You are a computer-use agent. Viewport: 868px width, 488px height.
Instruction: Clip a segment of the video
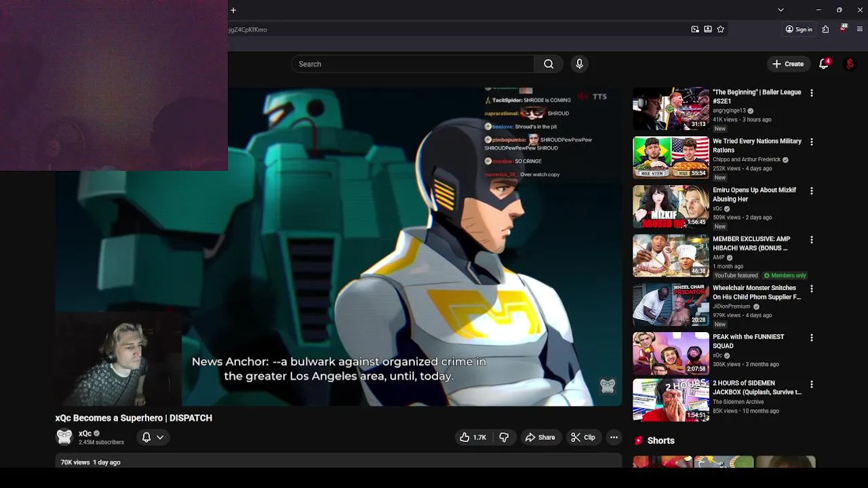pyautogui.click(x=583, y=437)
